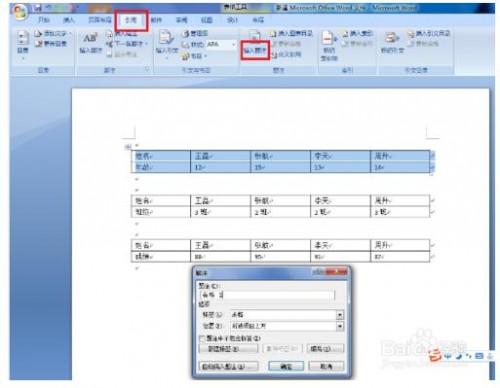Click Show Notes (显示备注)
The width and height of the screenshot is (500, 388).
pyautogui.click(x=122, y=54)
